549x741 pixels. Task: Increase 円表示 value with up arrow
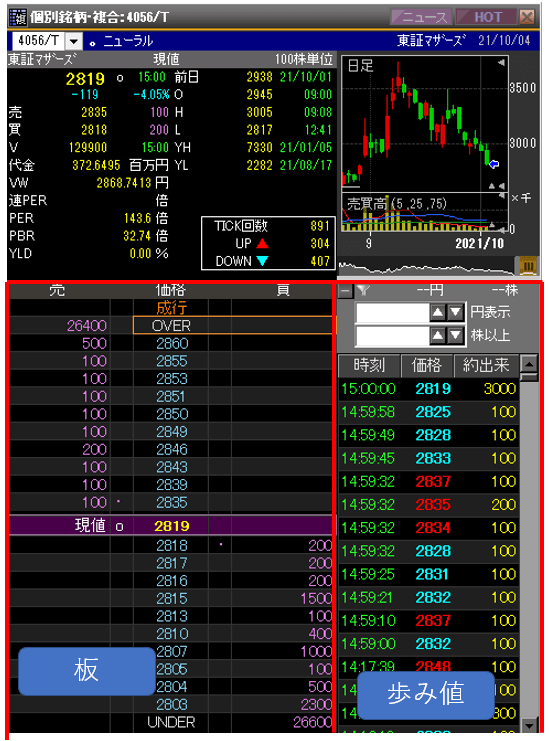(x=437, y=312)
